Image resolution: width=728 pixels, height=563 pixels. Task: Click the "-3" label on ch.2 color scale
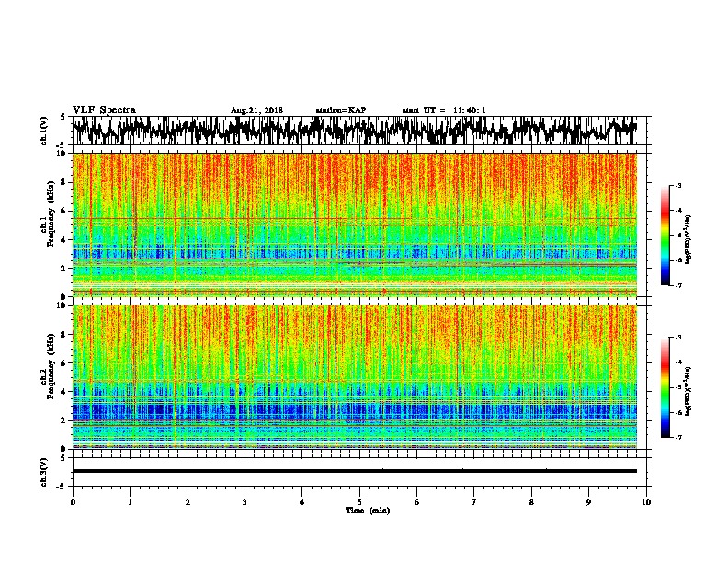(678, 338)
